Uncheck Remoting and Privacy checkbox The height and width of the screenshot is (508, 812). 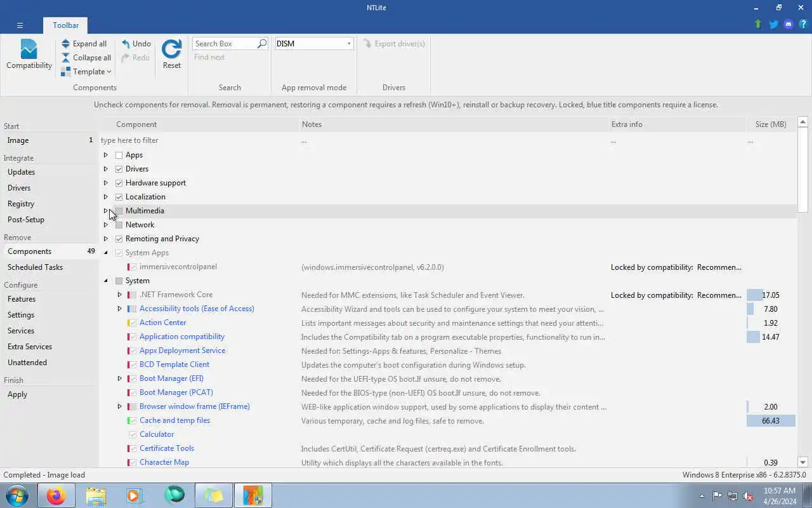[x=119, y=239]
